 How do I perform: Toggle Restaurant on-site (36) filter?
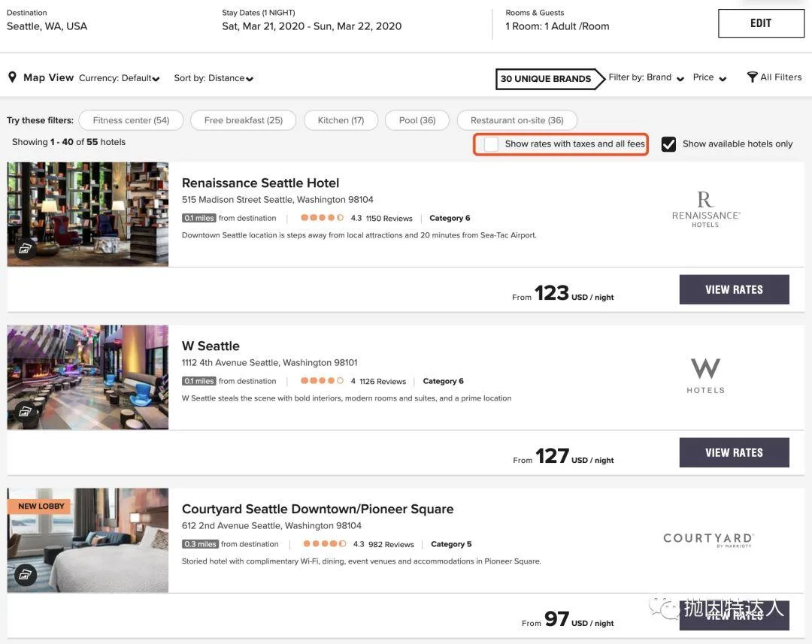[x=517, y=120]
